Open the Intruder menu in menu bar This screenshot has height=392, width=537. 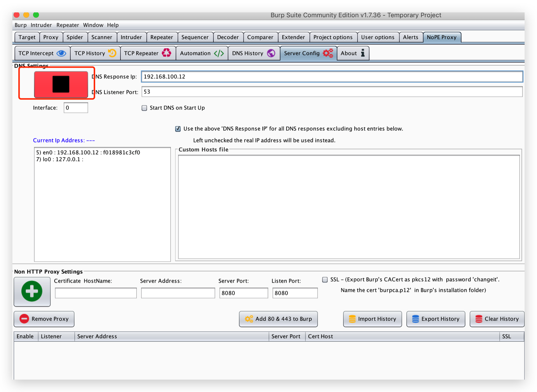pyautogui.click(x=41, y=25)
